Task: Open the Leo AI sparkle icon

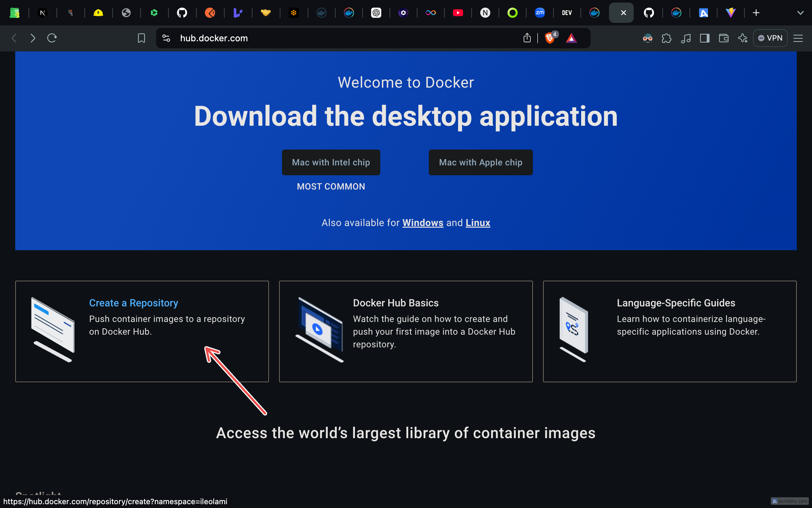Action: (743, 38)
